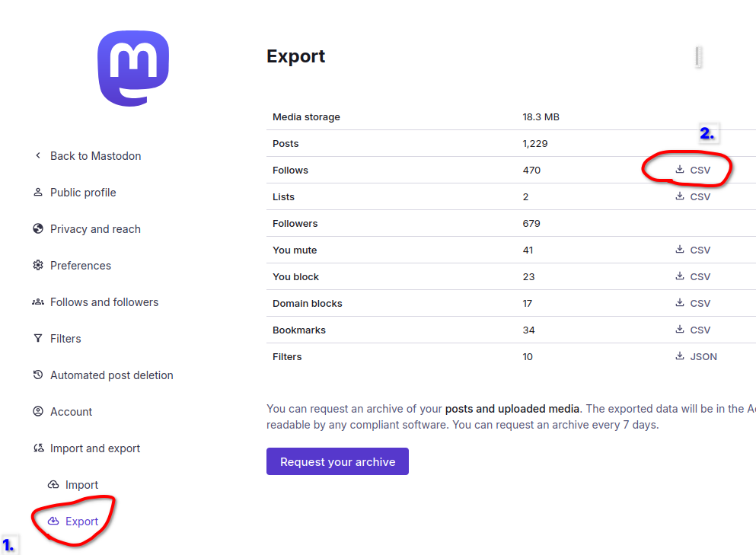This screenshot has width=756, height=555.
Task: Download Bookmarks as CSV
Action: (693, 330)
